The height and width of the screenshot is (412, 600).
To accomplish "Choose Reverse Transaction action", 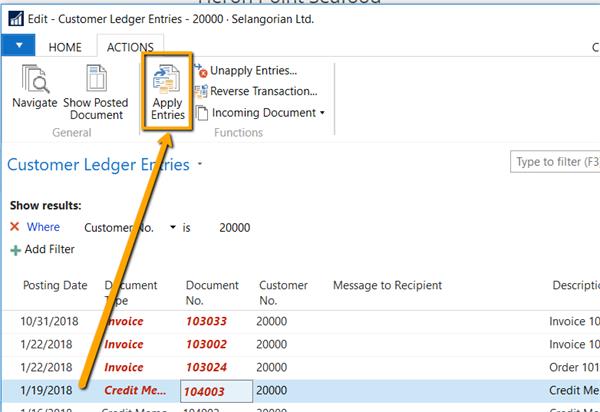I will coord(256,91).
